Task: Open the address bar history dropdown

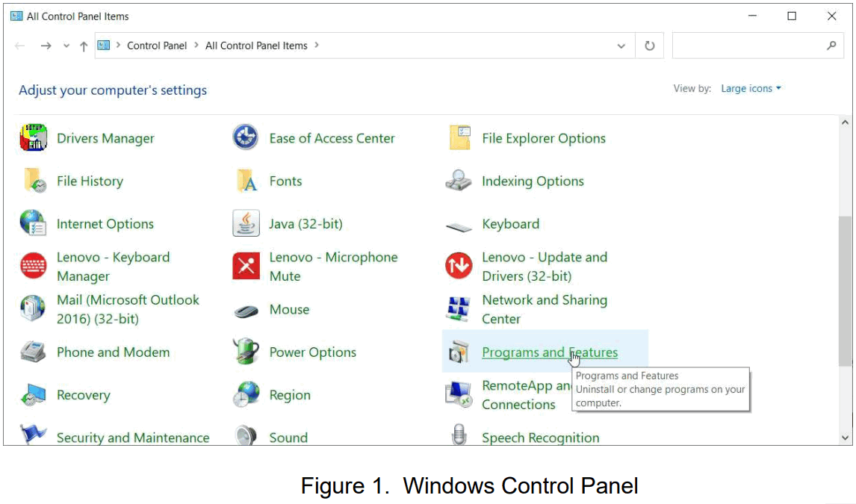Action: (621, 45)
